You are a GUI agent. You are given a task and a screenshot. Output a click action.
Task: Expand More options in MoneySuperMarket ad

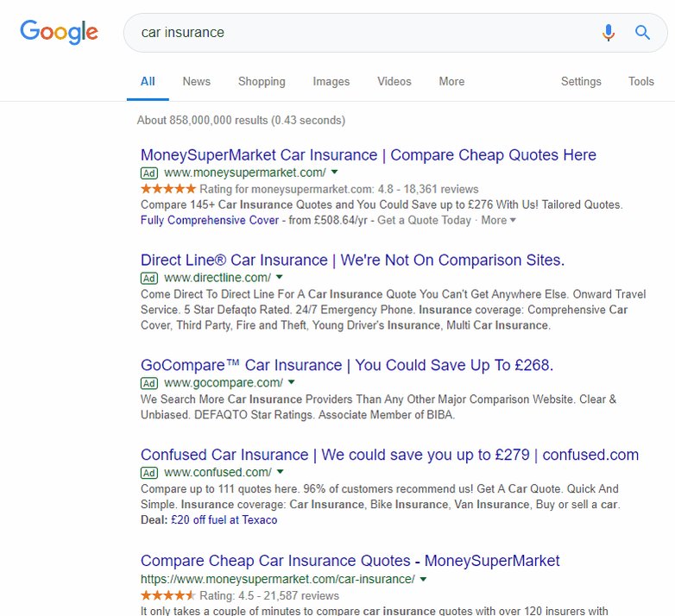(498, 220)
